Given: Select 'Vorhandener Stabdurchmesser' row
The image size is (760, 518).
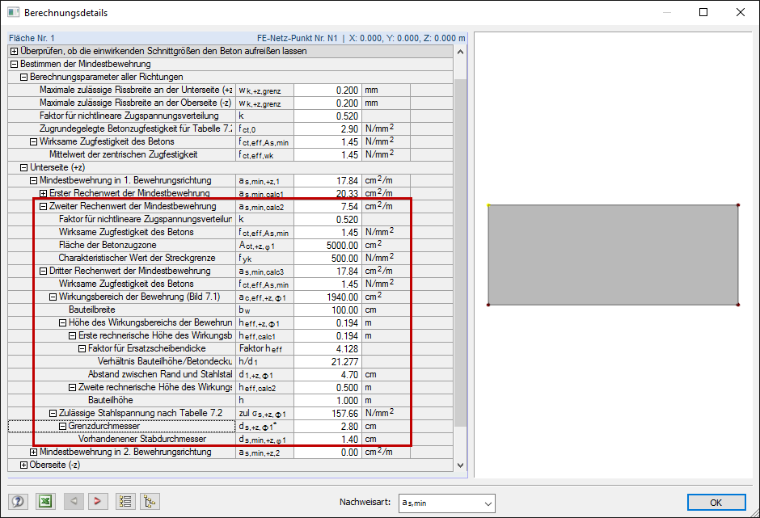Looking at the screenshot, I should [231, 439].
